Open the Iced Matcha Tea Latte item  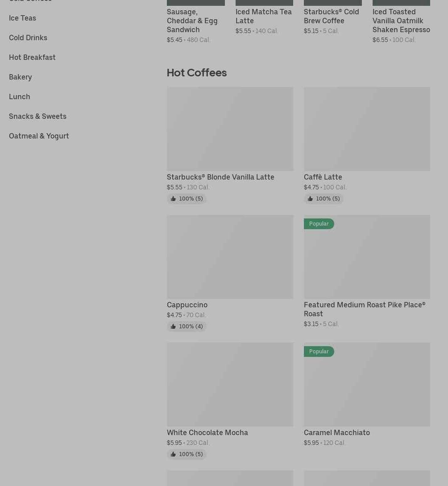tap(263, 16)
